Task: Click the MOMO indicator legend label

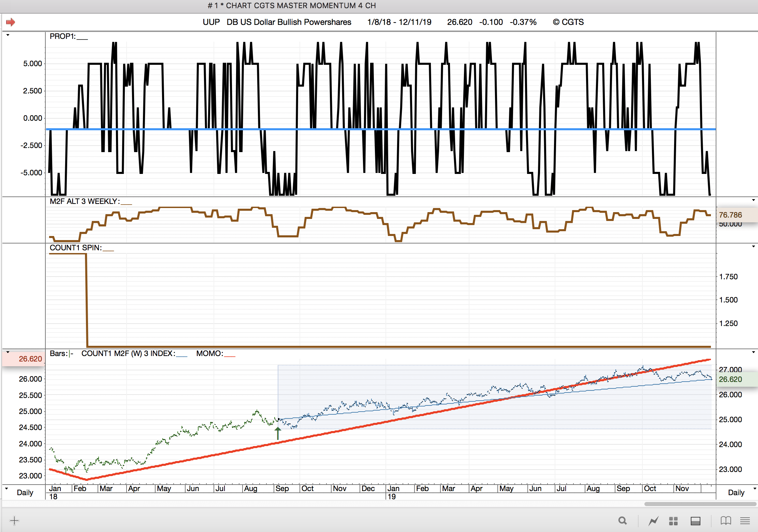Action: [209, 354]
